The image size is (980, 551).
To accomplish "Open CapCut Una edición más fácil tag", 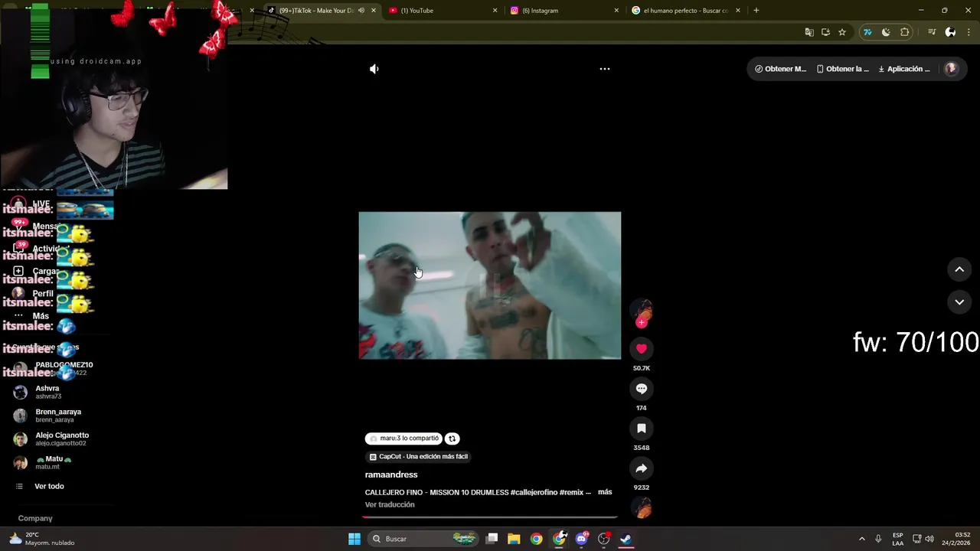I will (x=418, y=457).
